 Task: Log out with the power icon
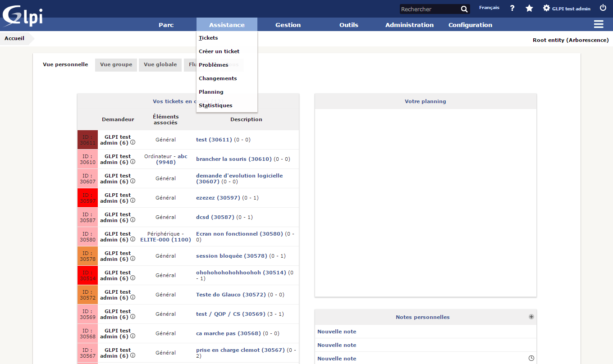click(x=603, y=8)
